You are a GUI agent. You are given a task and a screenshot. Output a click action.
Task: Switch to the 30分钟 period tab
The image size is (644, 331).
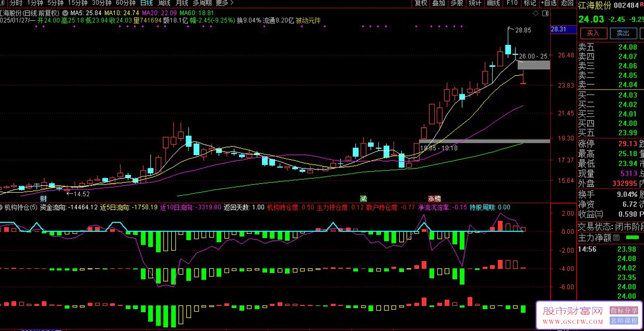pyautogui.click(x=101, y=3)
